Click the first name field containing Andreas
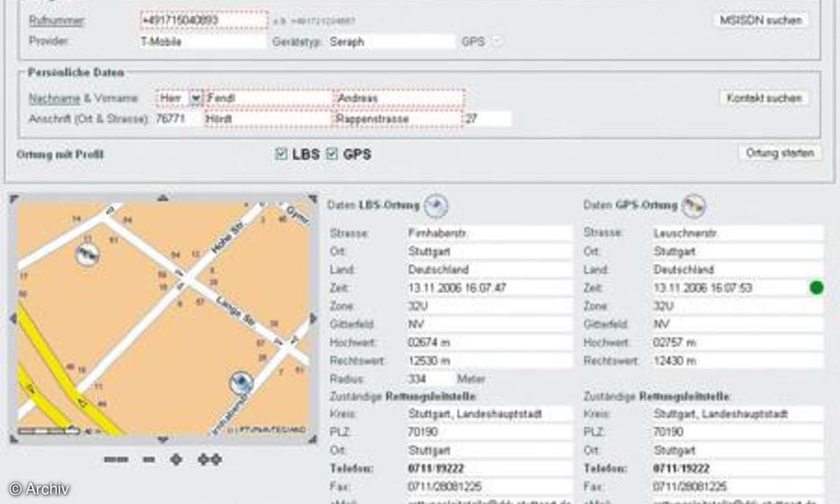The image size is (840, 504). 399,98
